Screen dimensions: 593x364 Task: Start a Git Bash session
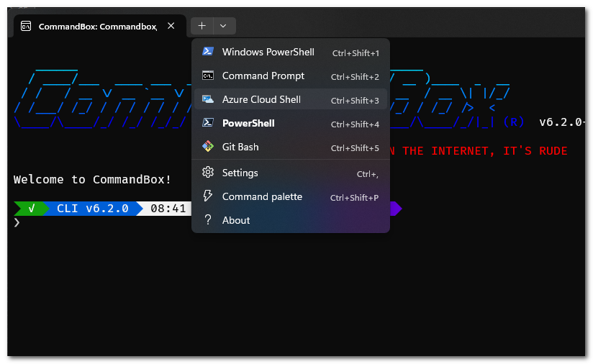pyautogui.click(x=291, y=147)
